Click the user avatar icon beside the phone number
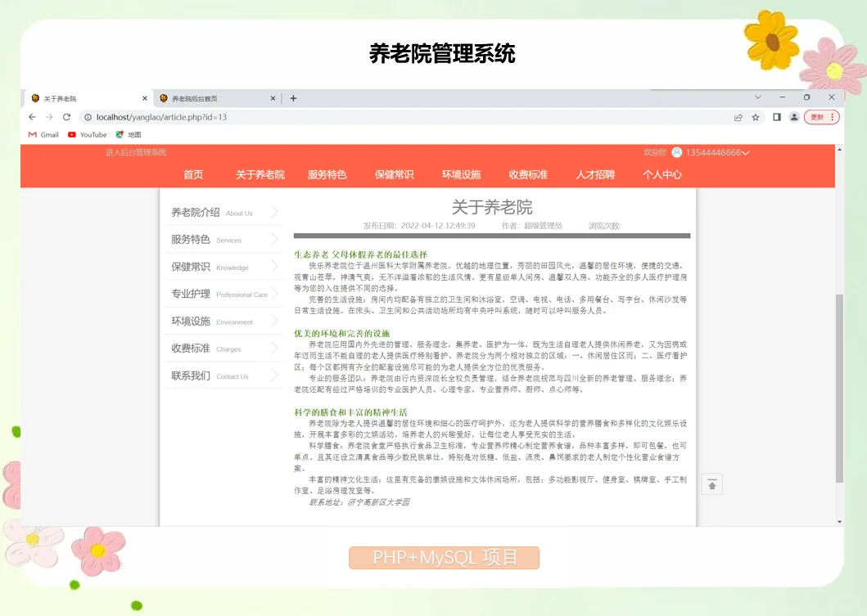Screen dimensions: 867x616 [676, 152]
